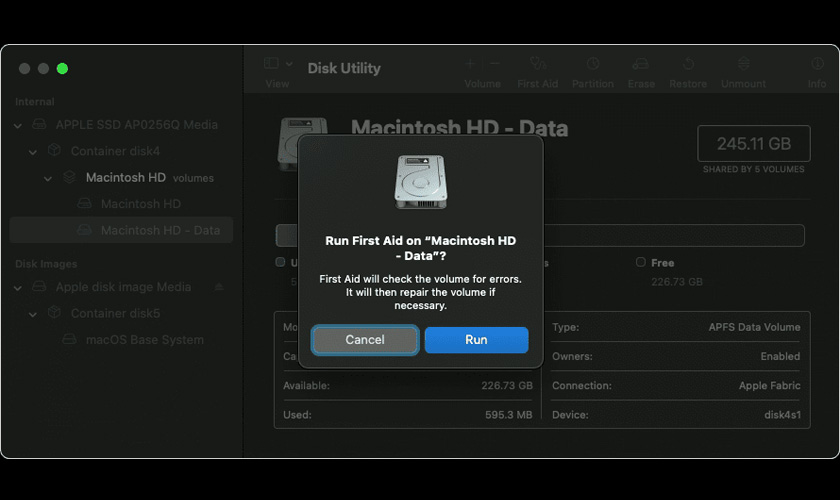Collapse the Macintosh HD volumes group
This screenshot has height=500, width=840.
click(x=48, y=178)
